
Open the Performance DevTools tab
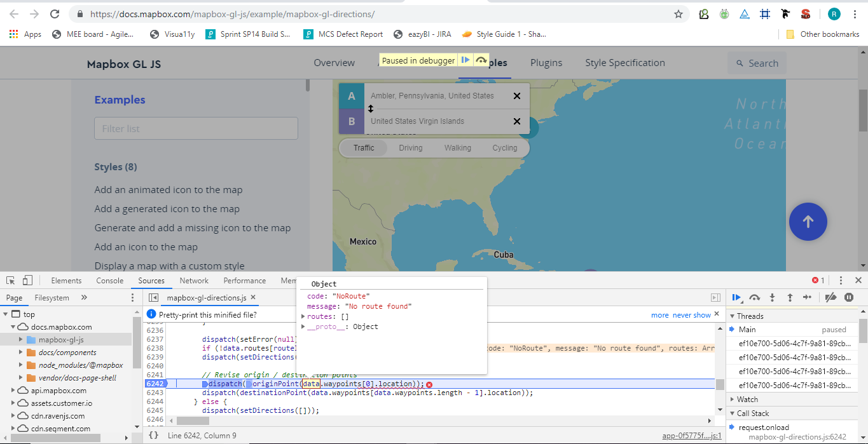coord(245,280)
